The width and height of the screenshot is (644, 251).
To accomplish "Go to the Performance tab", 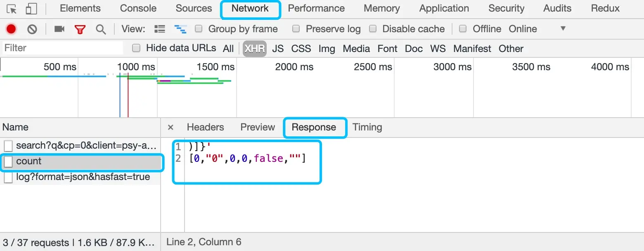I will (316, 8).
